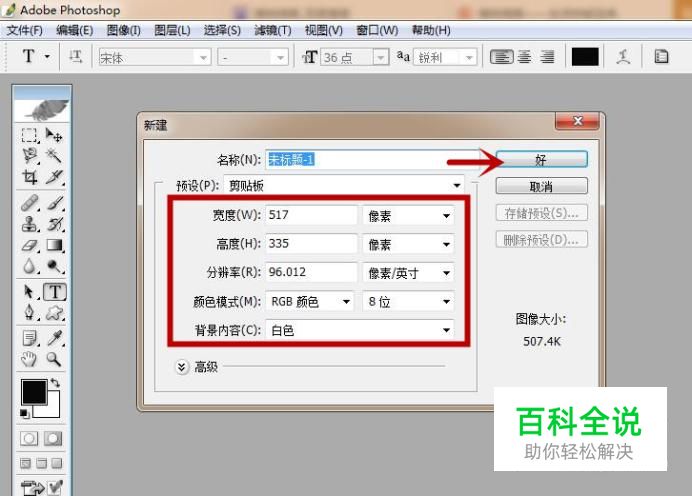Center text alignment
Viewport: 692px width, 496px height.
524,57
